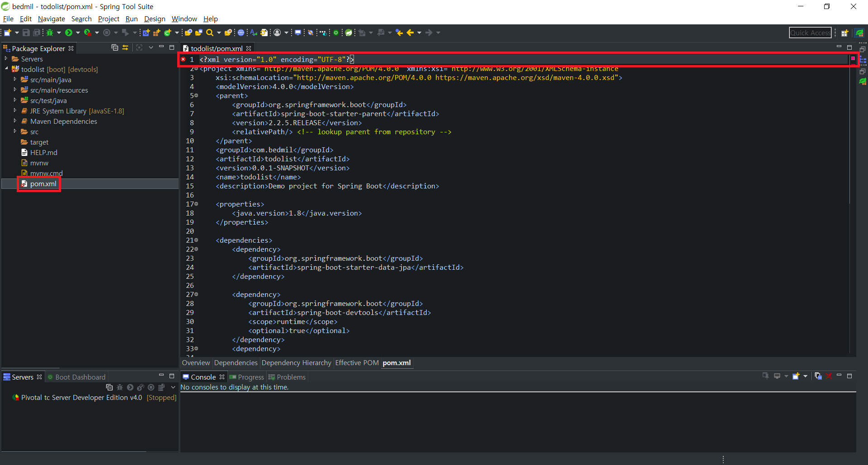Start the server in debug mode in Servers view
The height and width of the screenshot is (465, 868).
click(x=120, y=387)
